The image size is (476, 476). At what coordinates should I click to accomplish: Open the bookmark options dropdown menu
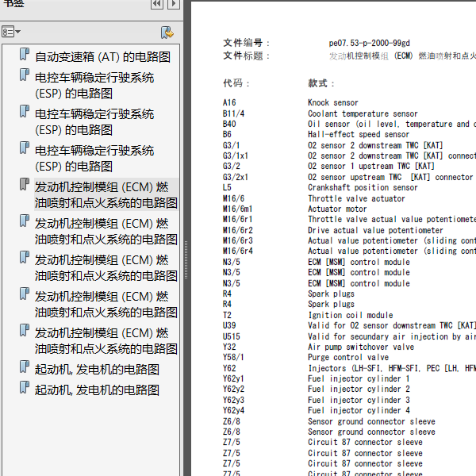(x=12, y=32)
